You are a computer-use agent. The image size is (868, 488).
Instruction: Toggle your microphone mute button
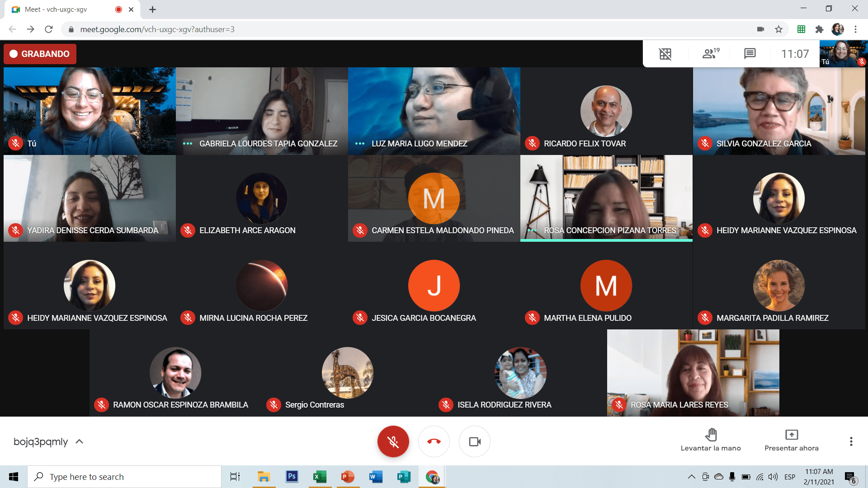pyautogui.click(x=393, y=441)
